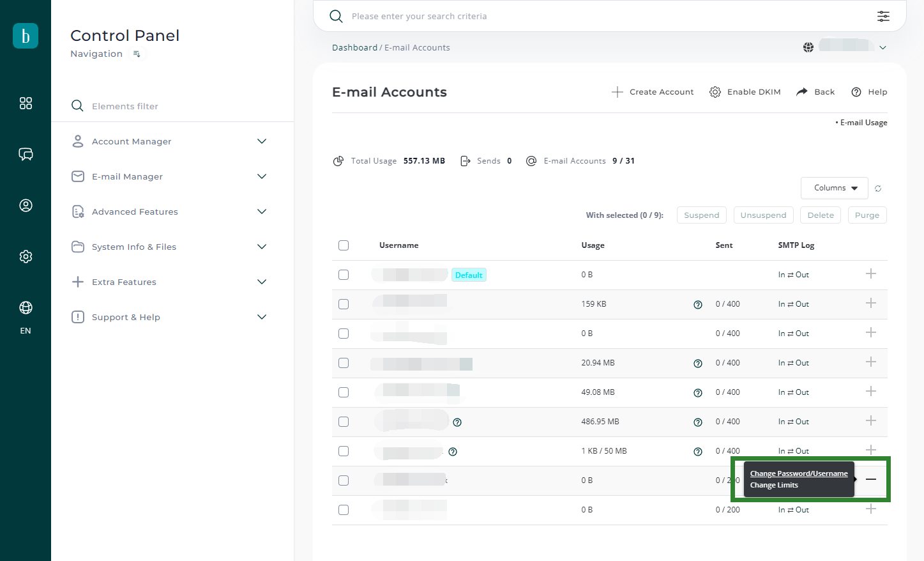Select the checkbox for the 486.95 MB row
This screenshot has height=561, width=924.
click(x=344, y=422)
